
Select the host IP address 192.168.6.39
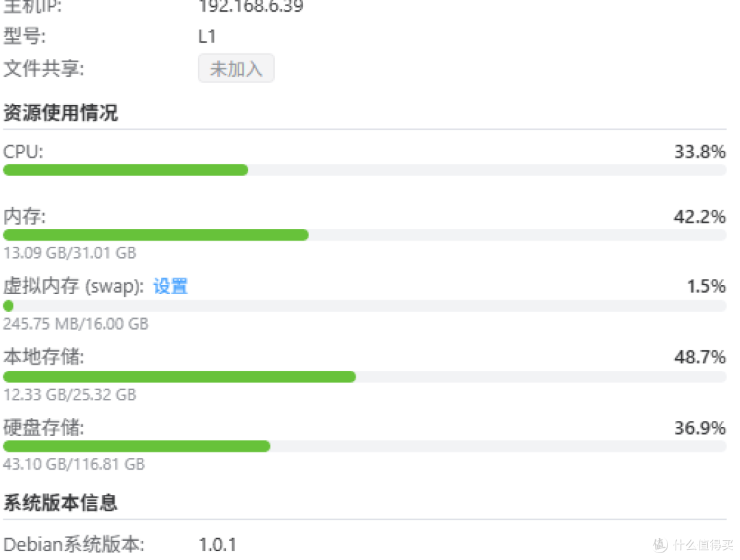(x=251, y=7)
